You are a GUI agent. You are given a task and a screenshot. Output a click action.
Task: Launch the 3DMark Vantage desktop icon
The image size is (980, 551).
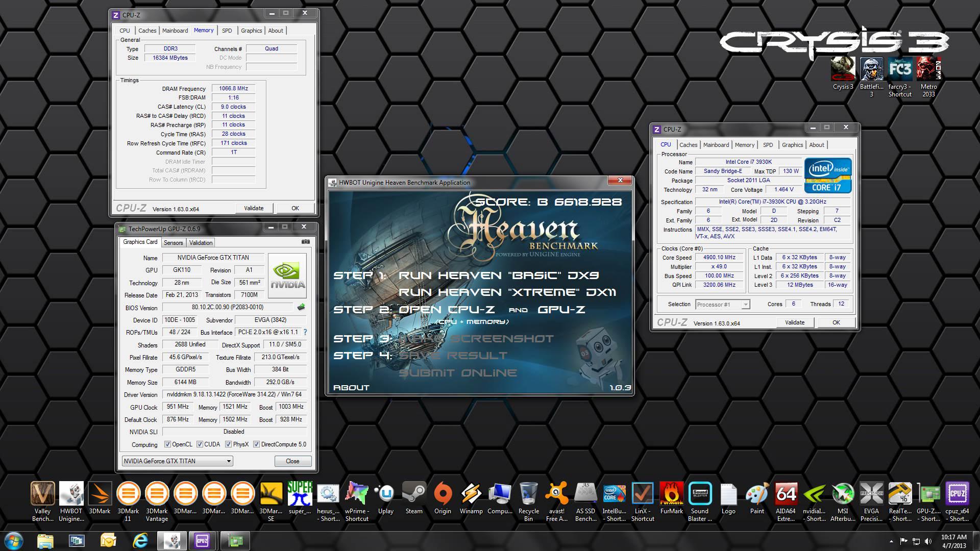coord(157,500)
